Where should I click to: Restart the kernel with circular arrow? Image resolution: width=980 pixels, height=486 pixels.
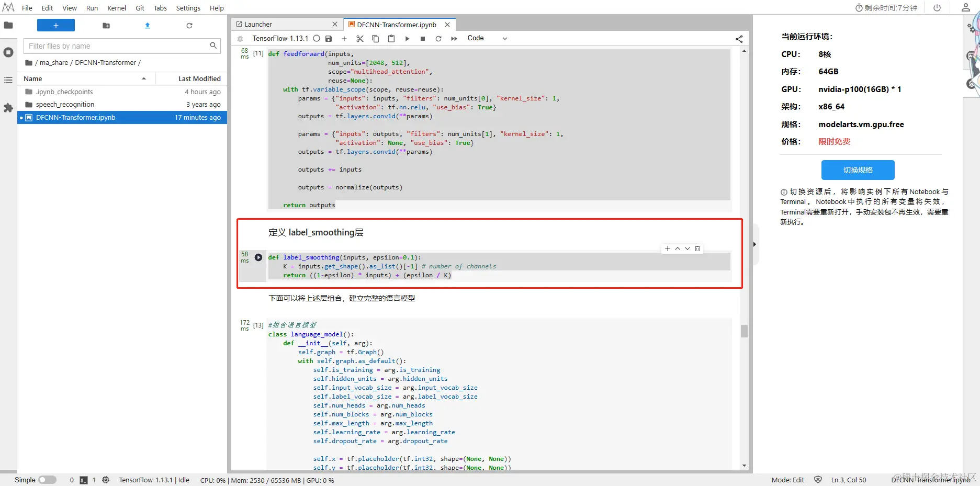pos(438,39)
